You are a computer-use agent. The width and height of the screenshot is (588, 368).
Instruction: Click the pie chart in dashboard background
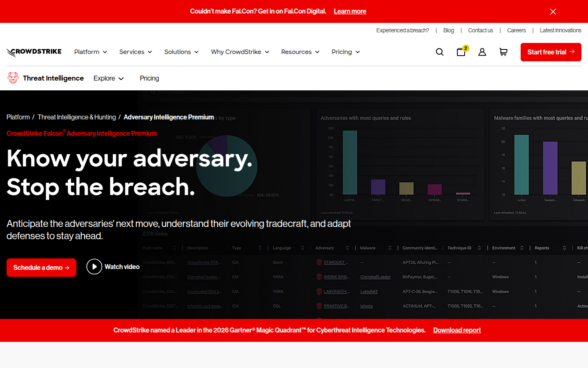tap(227, 166)
